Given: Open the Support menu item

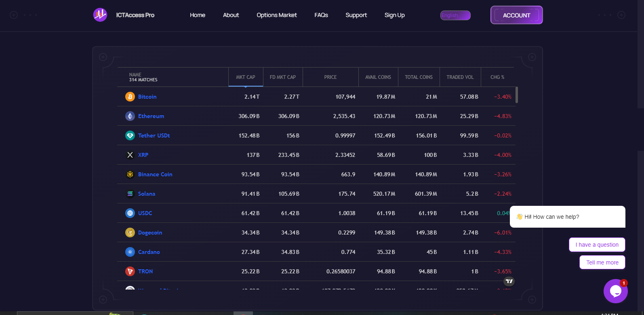Looking at the screenshot, I should (x=356, y=15).
